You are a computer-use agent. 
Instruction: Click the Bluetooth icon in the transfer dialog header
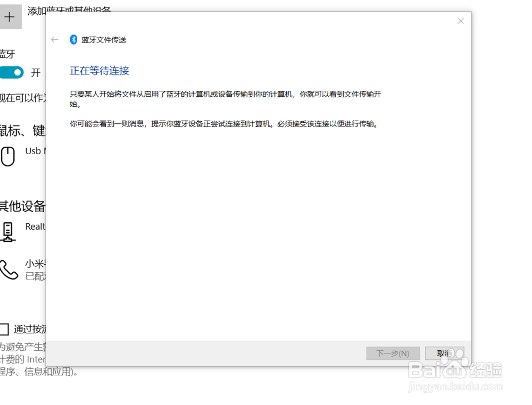(x=73, y=39)
